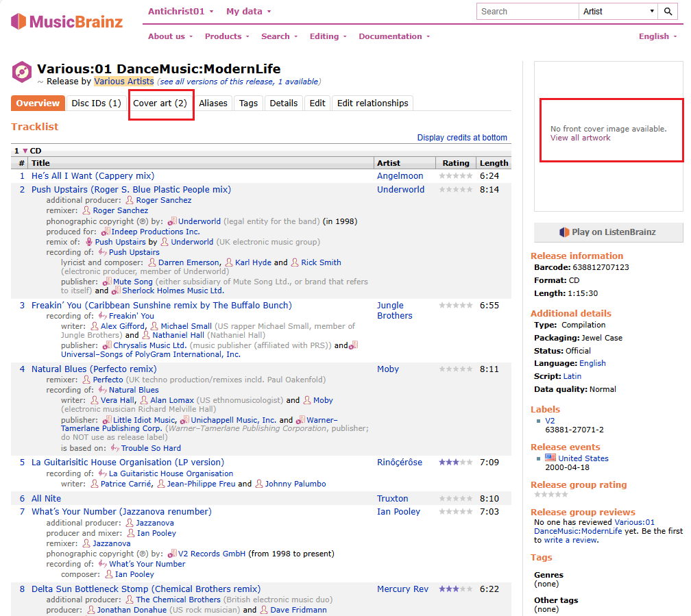Open The Chemical Brothers producer link
Screen dimensions: 691x616
pyautogui.click(x=178, y=600)
